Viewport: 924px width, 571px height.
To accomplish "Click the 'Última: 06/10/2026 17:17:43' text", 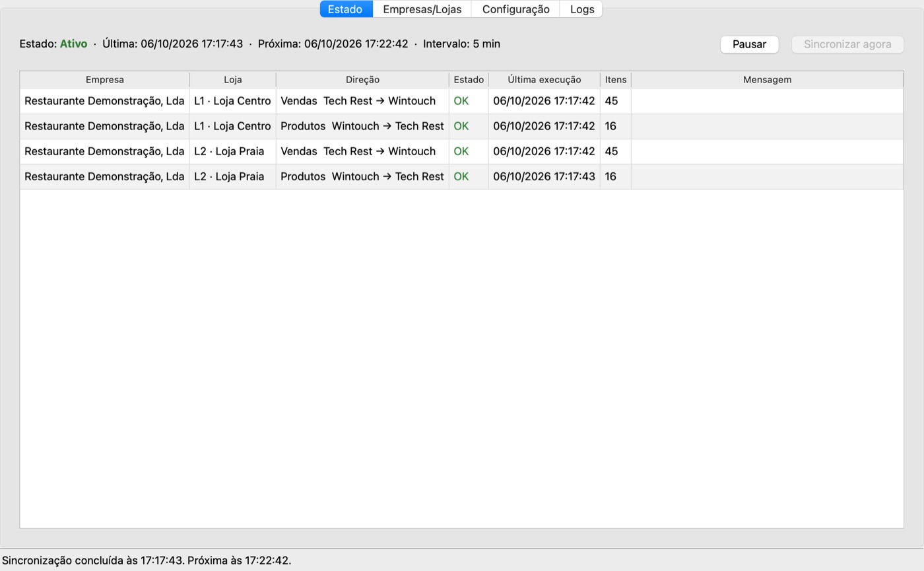I will coord(172,44).
